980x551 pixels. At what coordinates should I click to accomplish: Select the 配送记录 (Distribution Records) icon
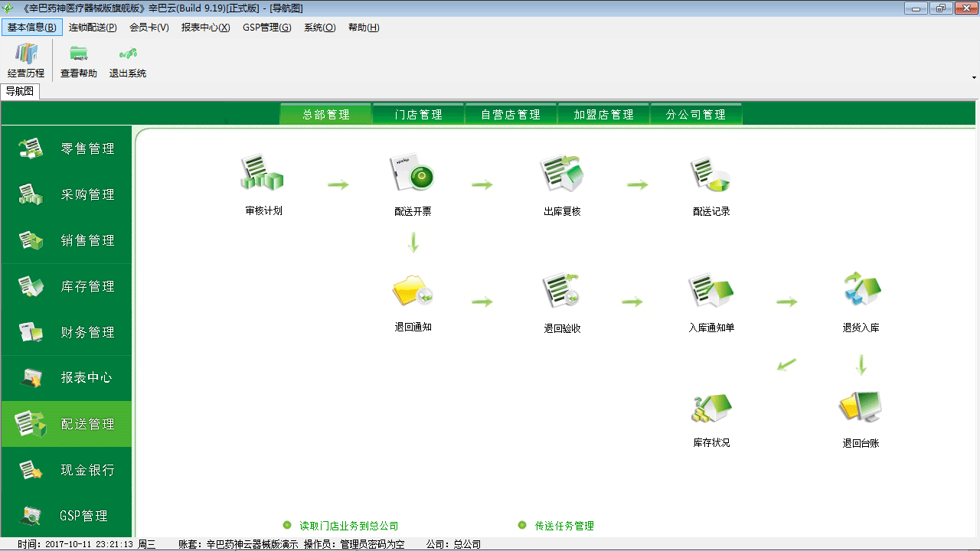coord(709,176)
